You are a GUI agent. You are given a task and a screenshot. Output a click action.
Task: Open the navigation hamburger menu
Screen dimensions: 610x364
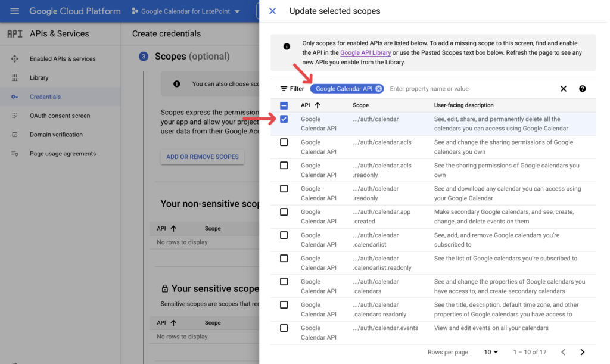(15, 11)
